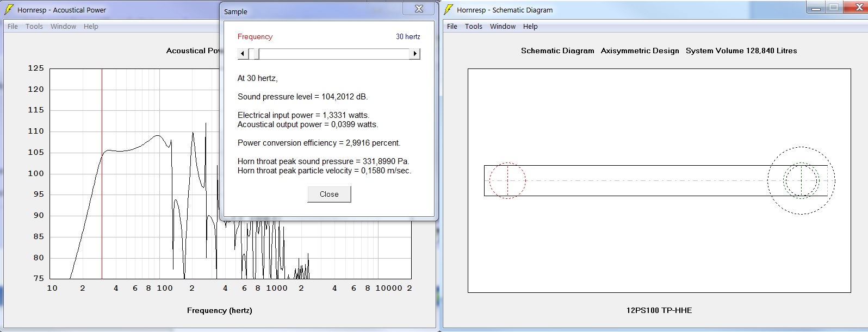The image size is (868, 332).
Task: Open File menu in Schematic Diagram window
Action: click(452, 26)
